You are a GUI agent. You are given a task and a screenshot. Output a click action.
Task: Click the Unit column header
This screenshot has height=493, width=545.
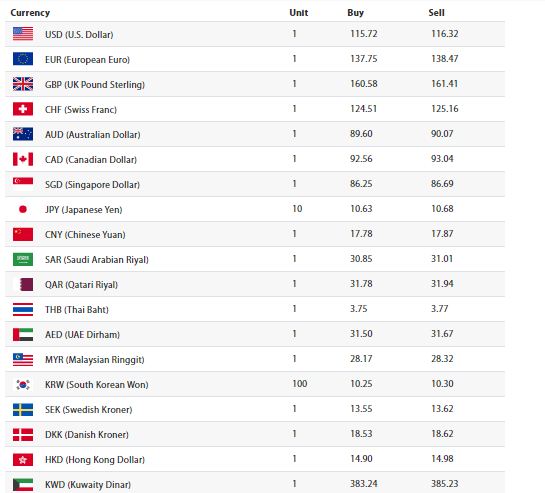tap(299, 13)
